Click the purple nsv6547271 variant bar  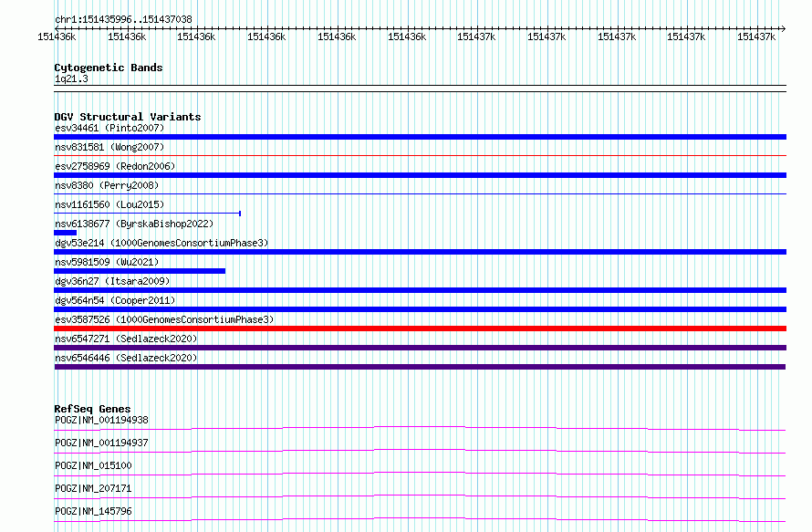[420, 348]
